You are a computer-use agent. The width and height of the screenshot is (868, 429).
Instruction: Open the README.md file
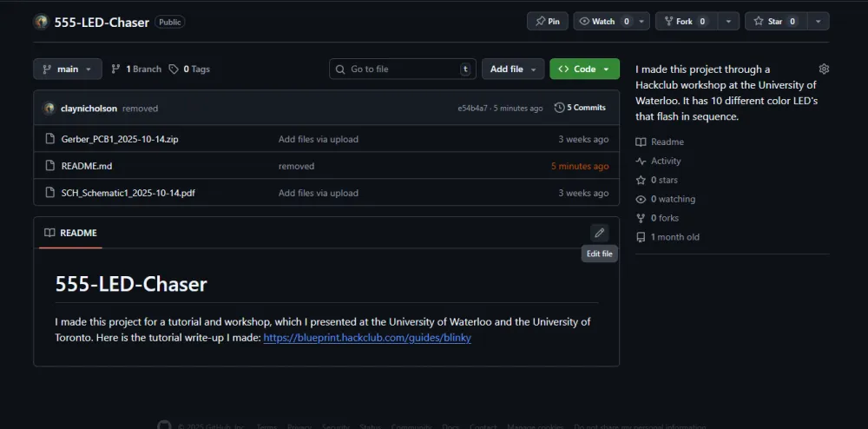click(x=86, y=166)
